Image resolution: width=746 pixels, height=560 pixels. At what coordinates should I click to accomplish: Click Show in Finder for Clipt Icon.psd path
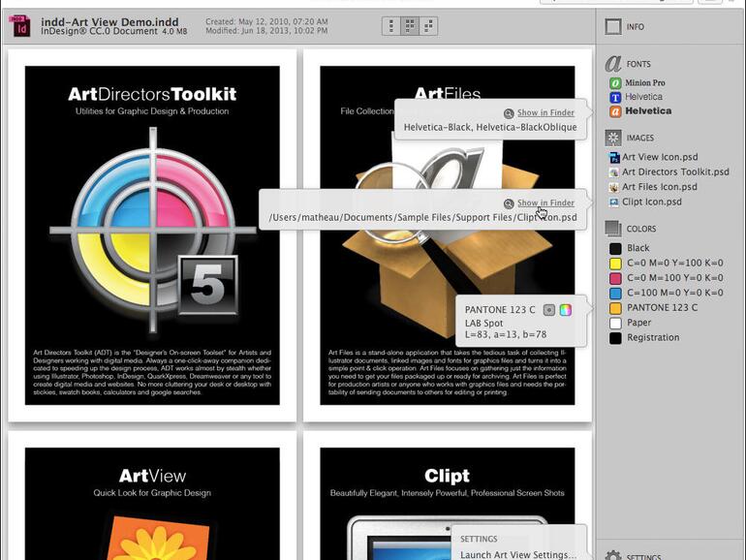[545, 202]
